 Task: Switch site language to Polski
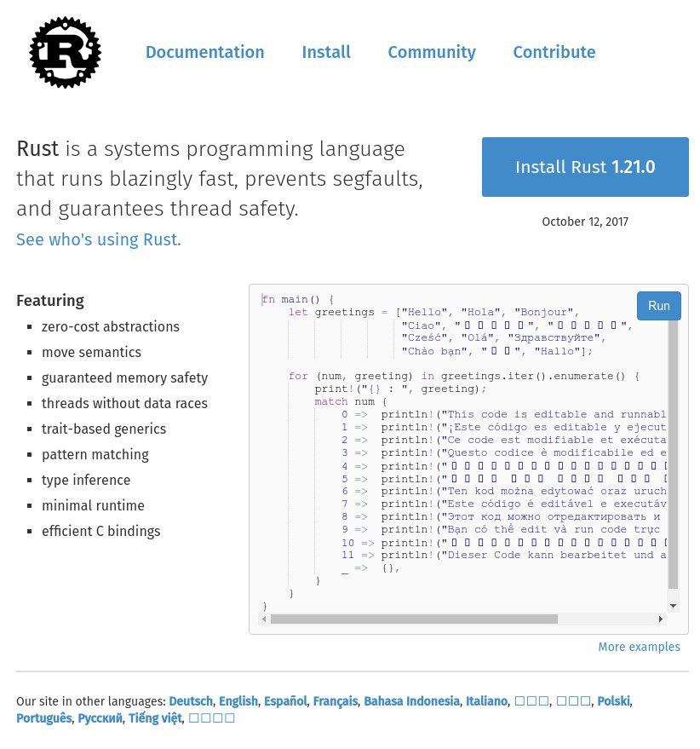[x=614, y=700]
